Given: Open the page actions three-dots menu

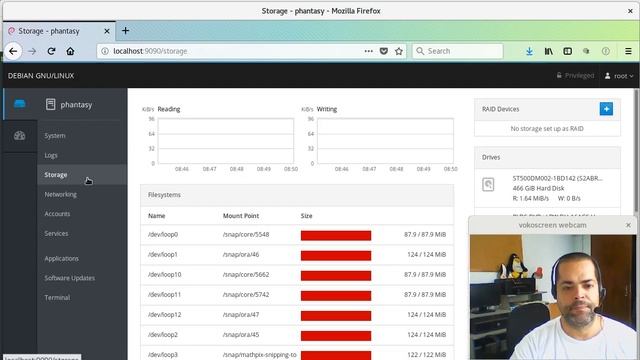Looking at the screenshot, I should tap(369, 51).
